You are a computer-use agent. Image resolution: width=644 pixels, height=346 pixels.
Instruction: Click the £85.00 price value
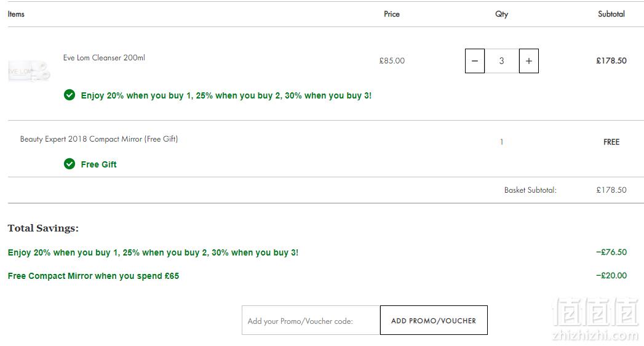click(392, 61)
